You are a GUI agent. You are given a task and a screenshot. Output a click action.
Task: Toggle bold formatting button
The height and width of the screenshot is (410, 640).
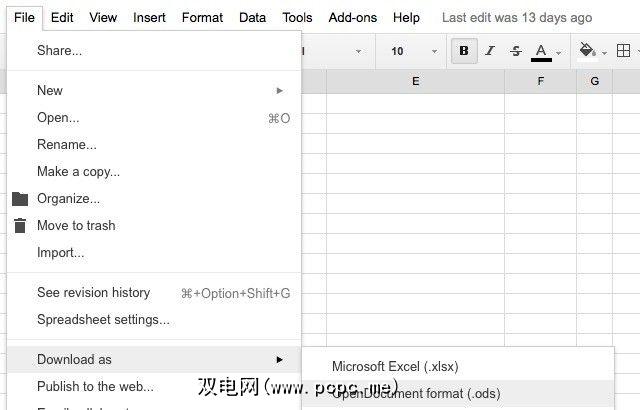[464, 51]
